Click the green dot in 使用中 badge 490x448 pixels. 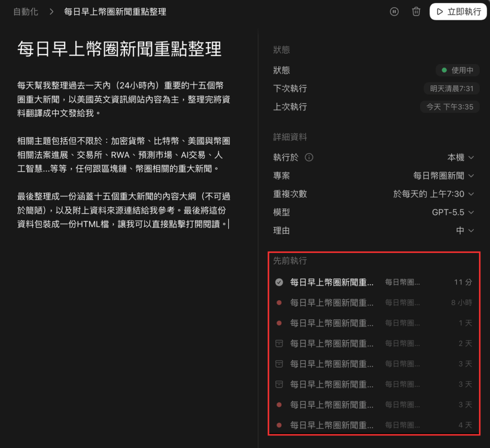[444, 70]
